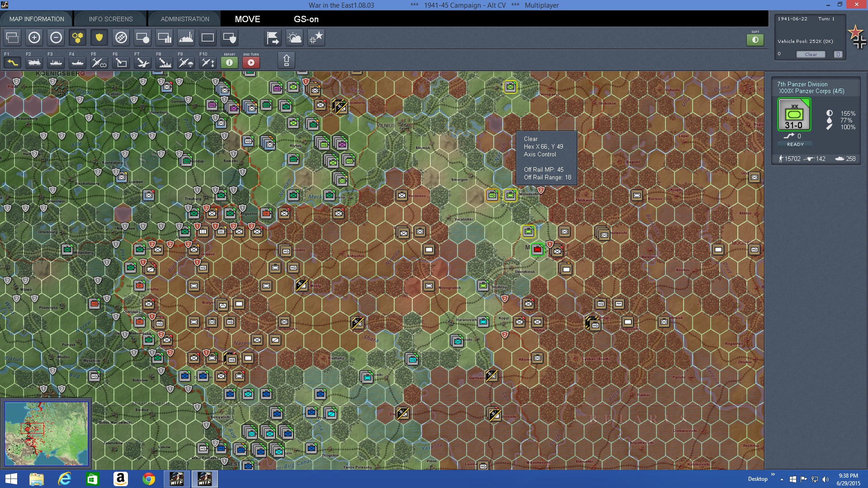
Task: Select F3 naval transport mode
Action: click(56, 62)
